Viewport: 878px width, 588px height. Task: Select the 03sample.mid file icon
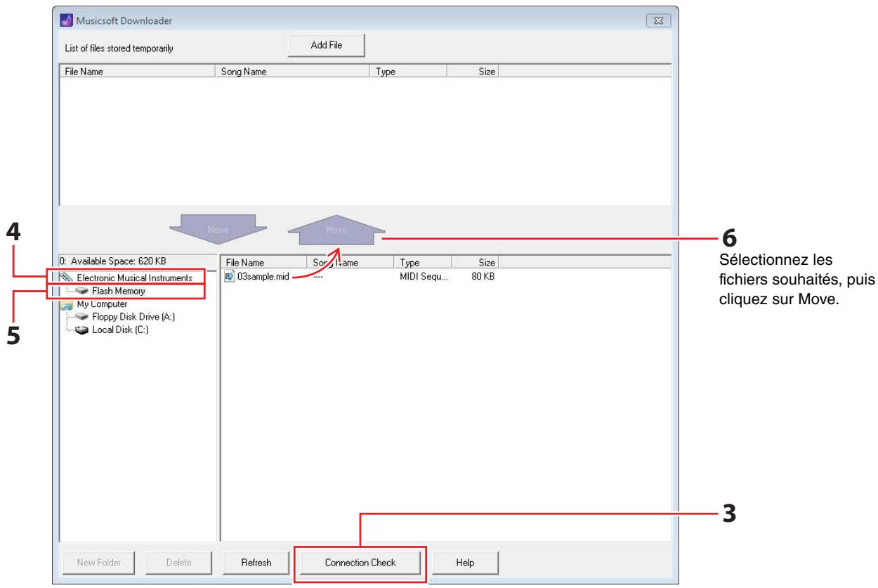[229, 277]
